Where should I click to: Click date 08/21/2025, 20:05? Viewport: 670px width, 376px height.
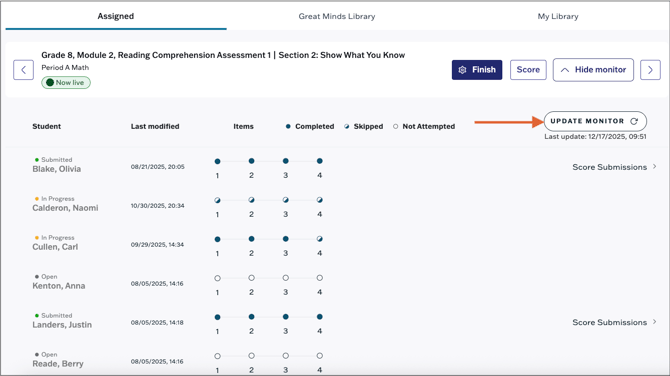coord(158,167)
